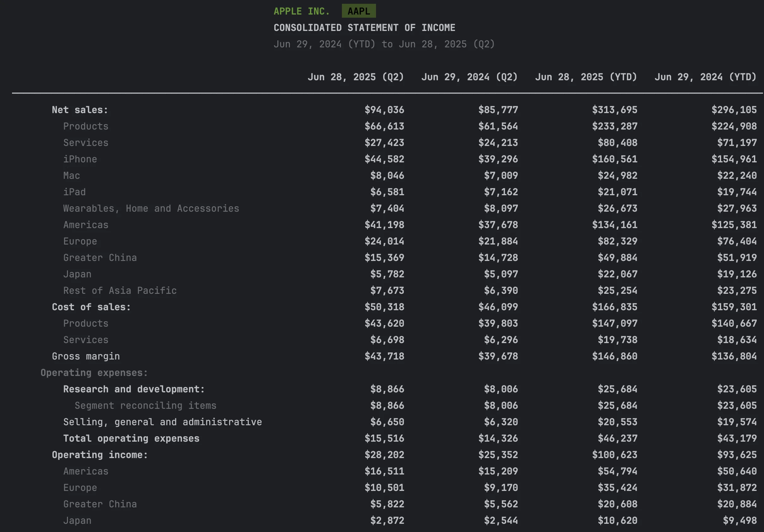The image size is (764, 532).
Task: Click iPad YTD value $21,071
Action: pyautogui.click(x=618, y=192)
